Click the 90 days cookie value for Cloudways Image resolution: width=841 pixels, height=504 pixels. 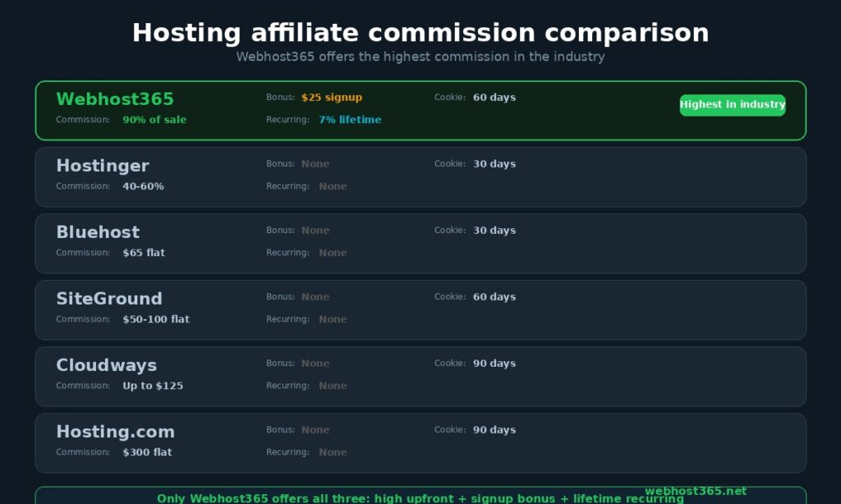pos(494,363)
